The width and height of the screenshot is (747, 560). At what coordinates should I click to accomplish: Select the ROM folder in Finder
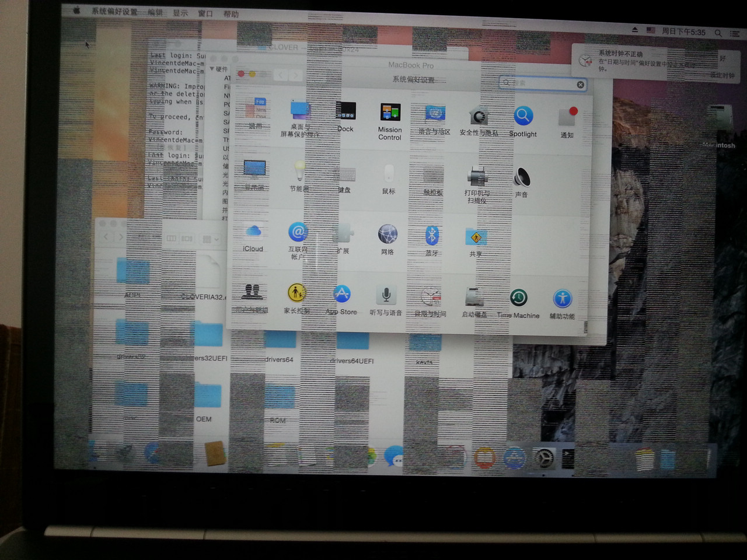278,403
